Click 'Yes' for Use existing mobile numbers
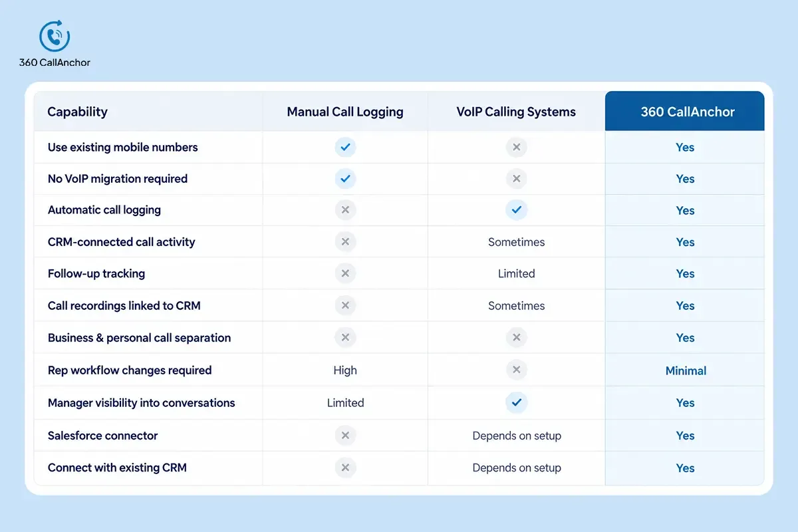 click(x=685, y=148)
